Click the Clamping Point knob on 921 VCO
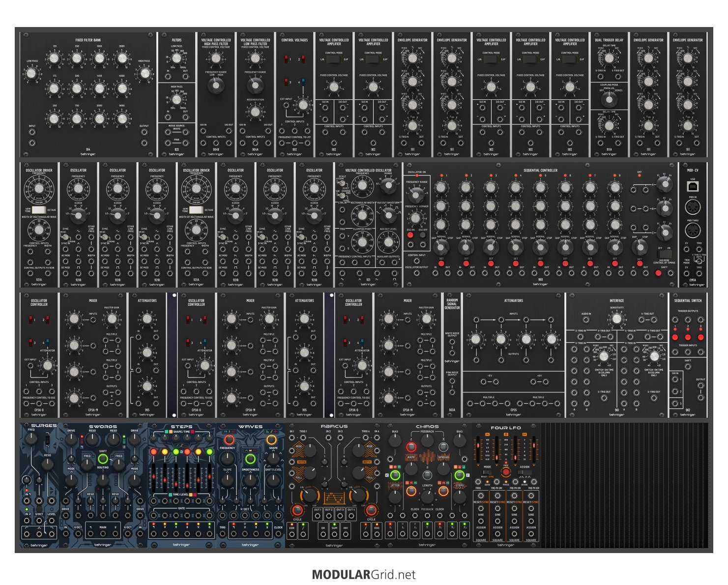The height and width of the screenshot is (585, 728). (x=362, y=241)
